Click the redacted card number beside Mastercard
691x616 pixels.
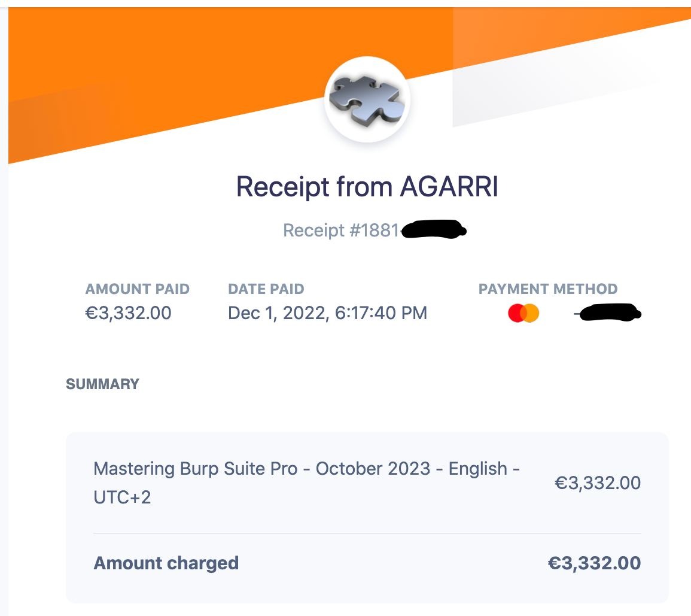click(x=608, y=313)
